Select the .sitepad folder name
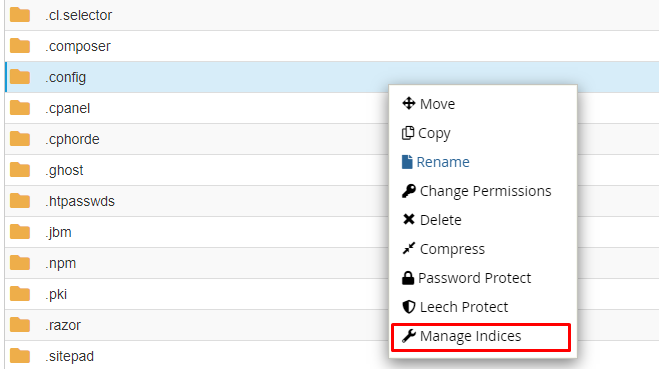Viewport: 659px width, 369px height. [69, 356]
